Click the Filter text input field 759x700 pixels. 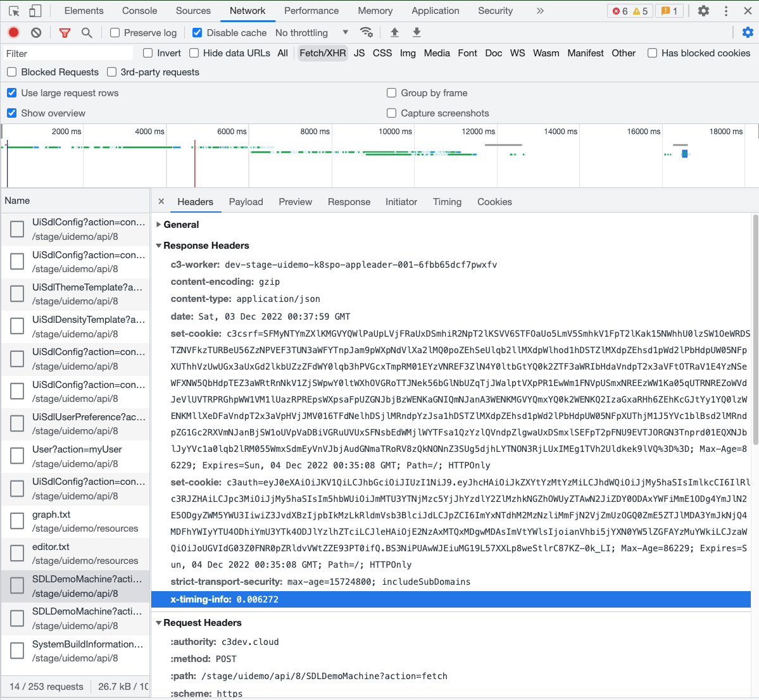68,53
